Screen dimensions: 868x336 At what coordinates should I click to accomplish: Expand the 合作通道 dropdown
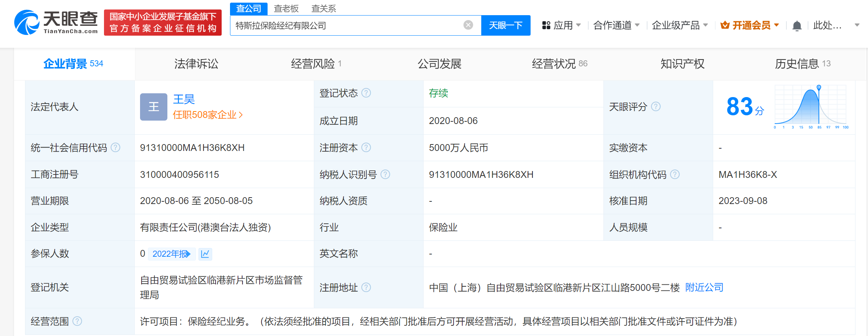(616, 25)
